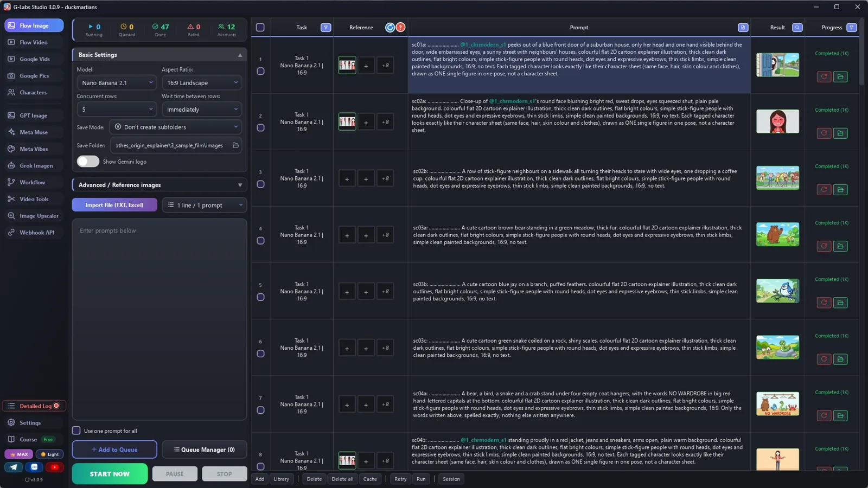
Task: Toggle the Show Gemini logo switch
Action: 88,162
